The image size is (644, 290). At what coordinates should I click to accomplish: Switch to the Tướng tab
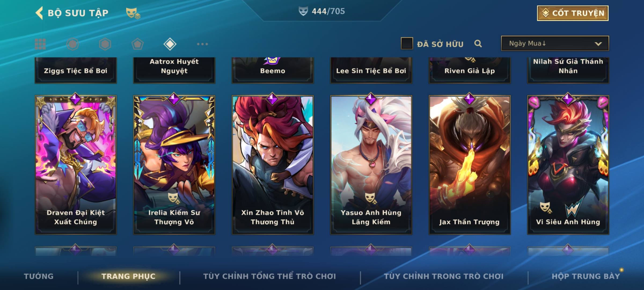click(x=39, y=276)
